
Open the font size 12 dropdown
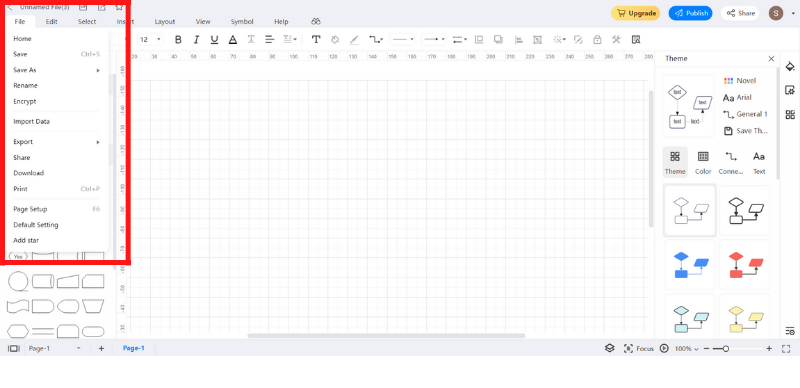coord(151,39)
